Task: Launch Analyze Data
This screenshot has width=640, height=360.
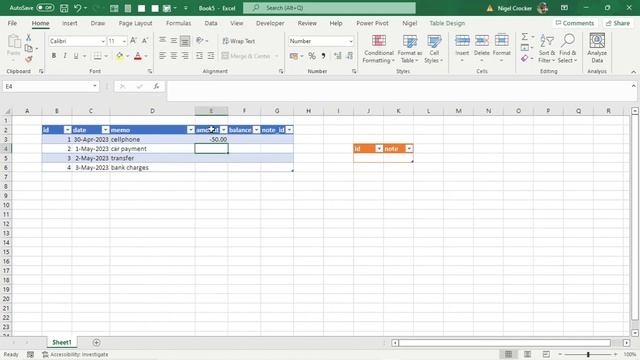Action: point(597,49)
